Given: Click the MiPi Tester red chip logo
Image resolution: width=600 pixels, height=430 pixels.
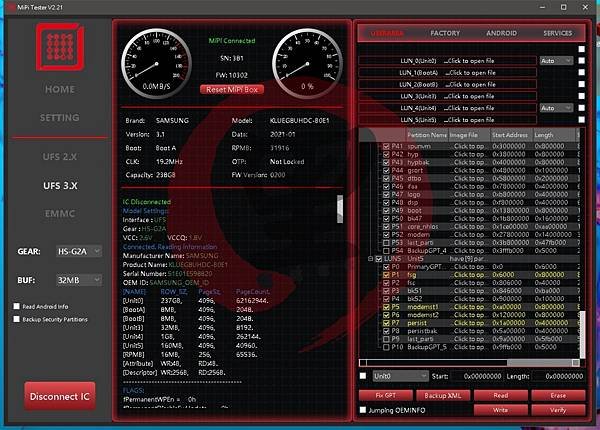Looking at the screenshot, I should (x=60, y=47).
